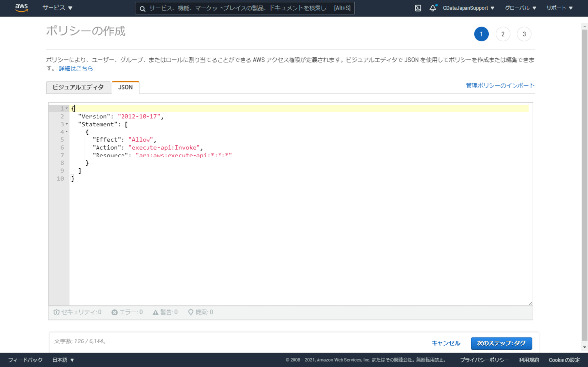Viewport: 588px width, 367px height.
Task: Click the editor resize grip corner
Action: [530, 303]
